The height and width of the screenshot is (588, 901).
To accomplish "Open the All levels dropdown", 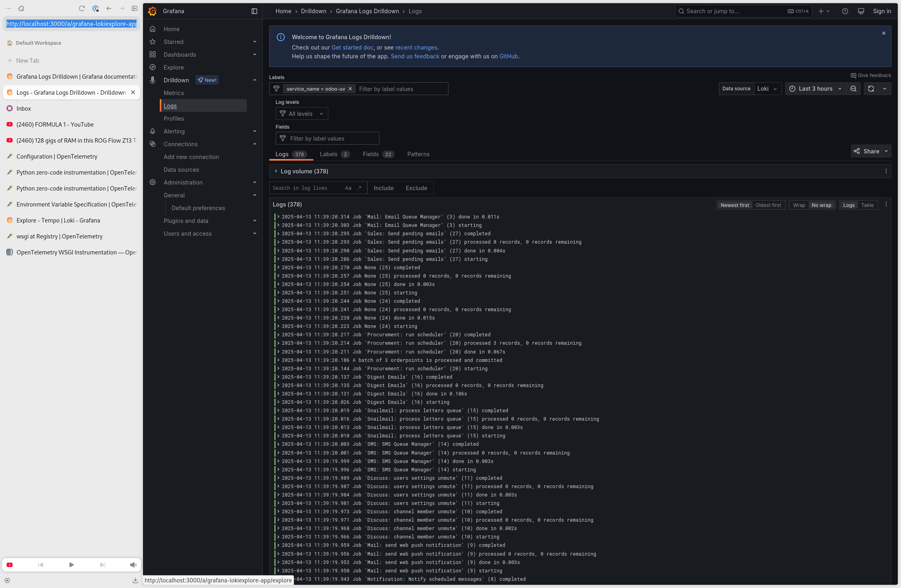I will point(302,114).
